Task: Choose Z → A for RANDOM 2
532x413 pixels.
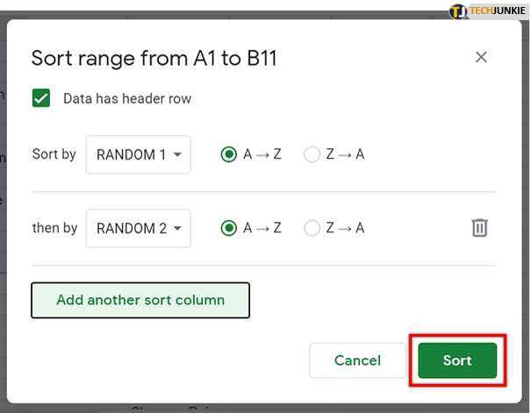Action: pyautogui.click(x=312, y=228)
